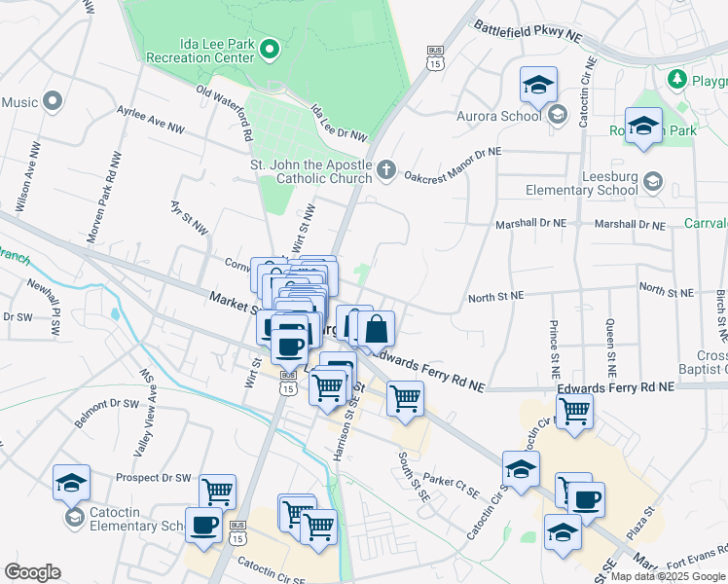Select the Music place pin

click(x=53, y=101)
